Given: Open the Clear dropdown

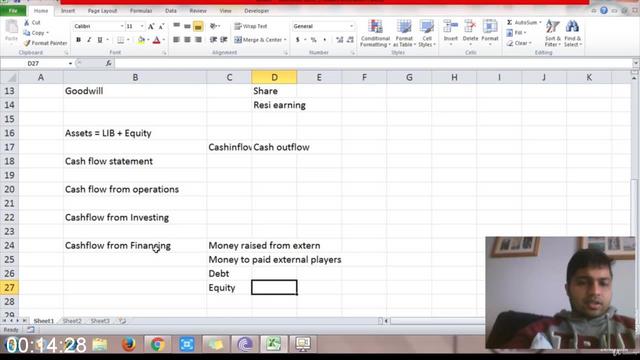Looking at the screenshot, I should click(x=519, y=43).
